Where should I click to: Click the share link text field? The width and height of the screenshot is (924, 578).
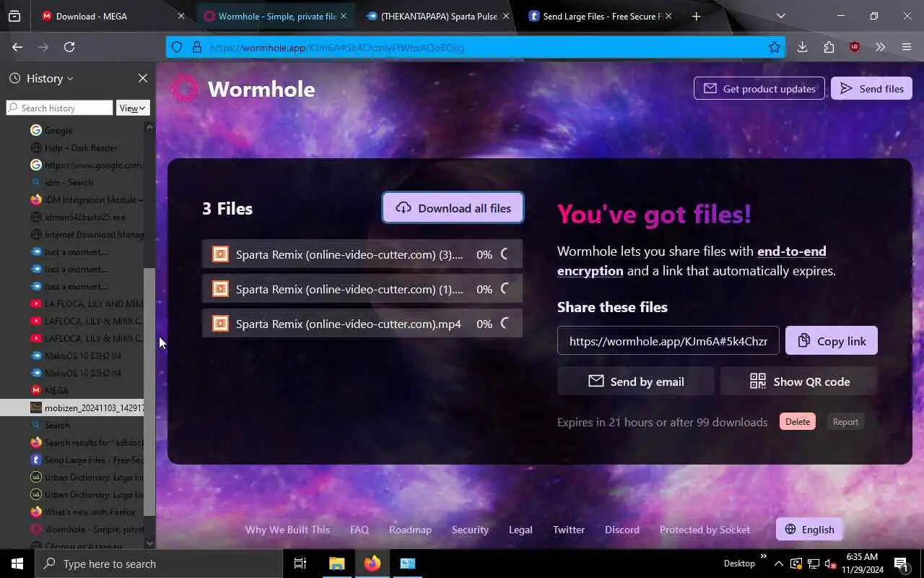pos(668,341)
